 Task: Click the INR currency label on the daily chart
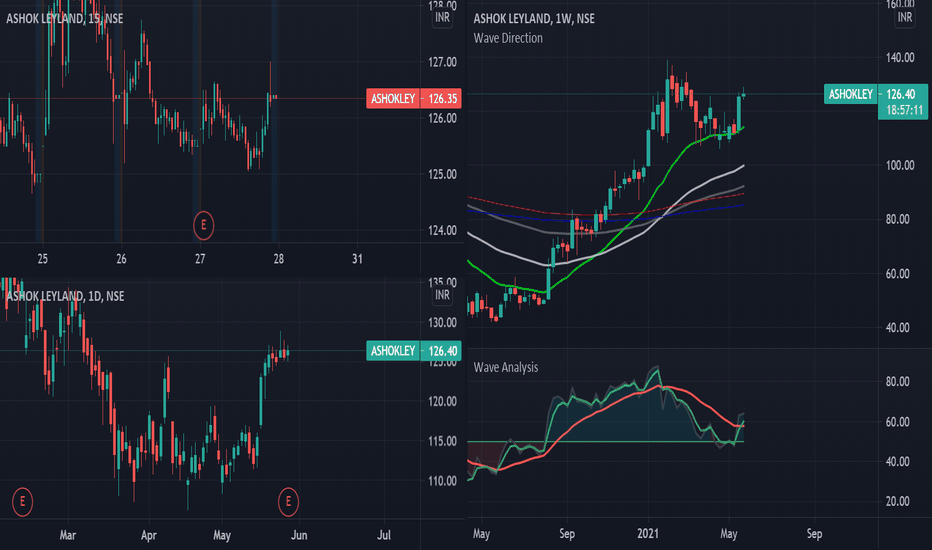click(442, 295)
